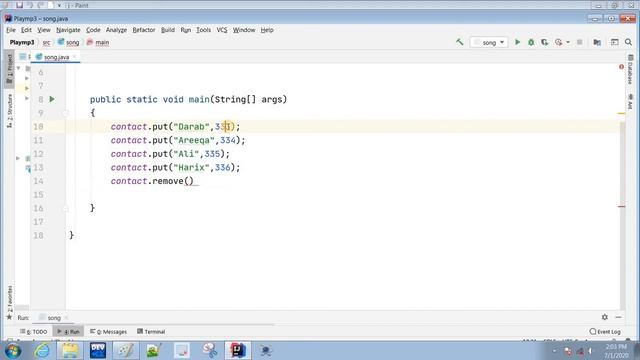Click the fold marker beside line 16
The image size is (640, 360).
[66, 209]
